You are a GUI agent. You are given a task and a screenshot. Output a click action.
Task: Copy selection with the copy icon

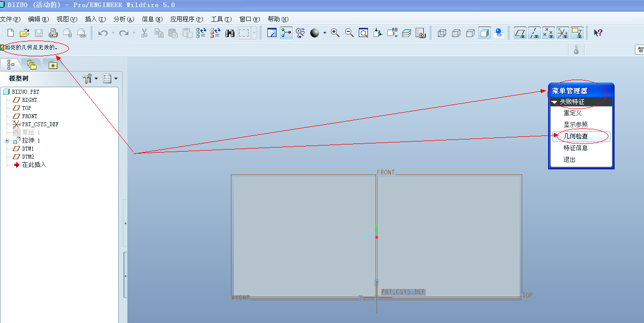coord(159,33)
